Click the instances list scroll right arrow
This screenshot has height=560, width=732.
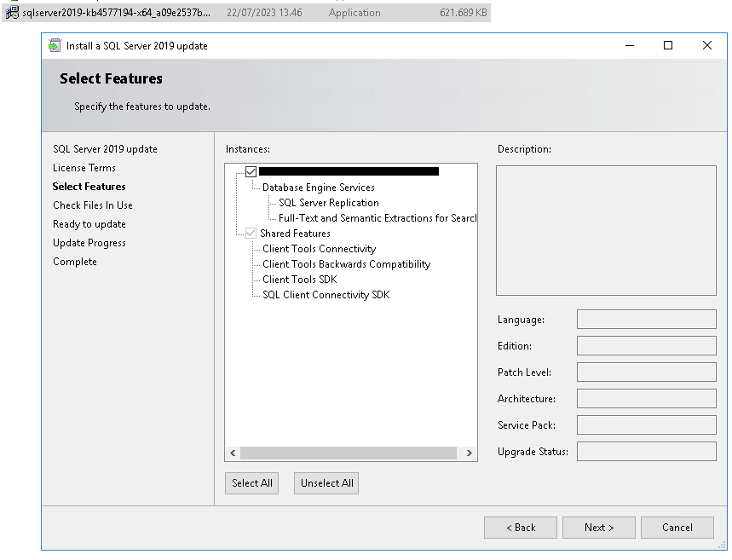(x=470, y=453)
